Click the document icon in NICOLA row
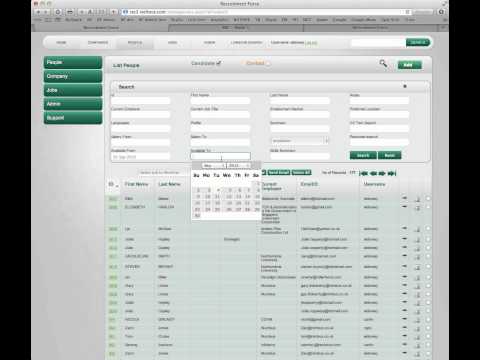Viewport: 480px width, 360px height. pyautogui.click(x=417, y=320)
